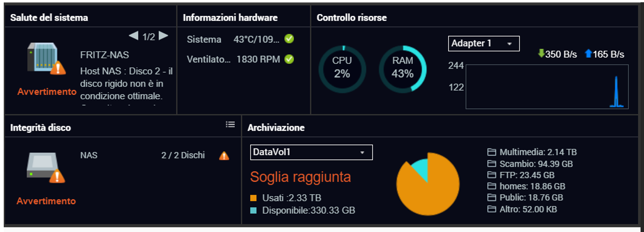Screen dimensions: 644x232
Task: Go to next system health page
Action: pos(163,36)
